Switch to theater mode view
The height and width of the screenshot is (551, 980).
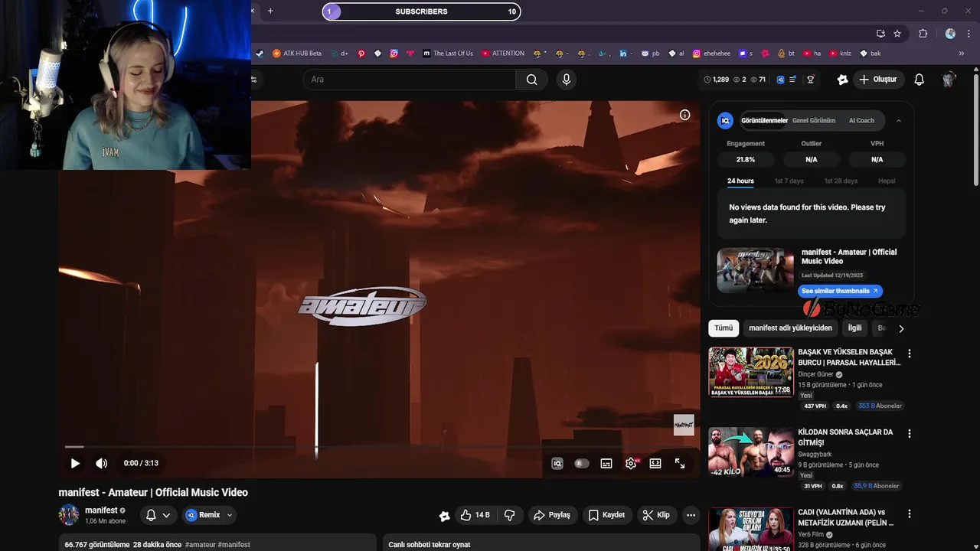click(x=655, y=463)
